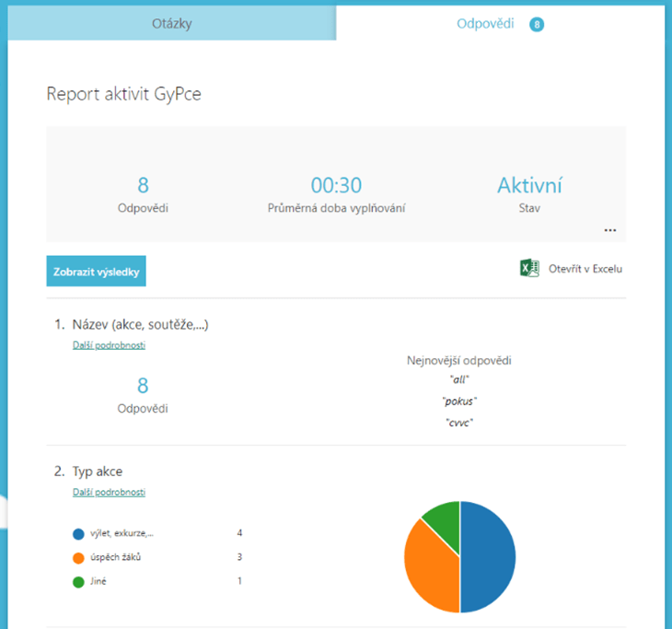
Task: Switch to the Otázky tab
Action: (172, 23)
